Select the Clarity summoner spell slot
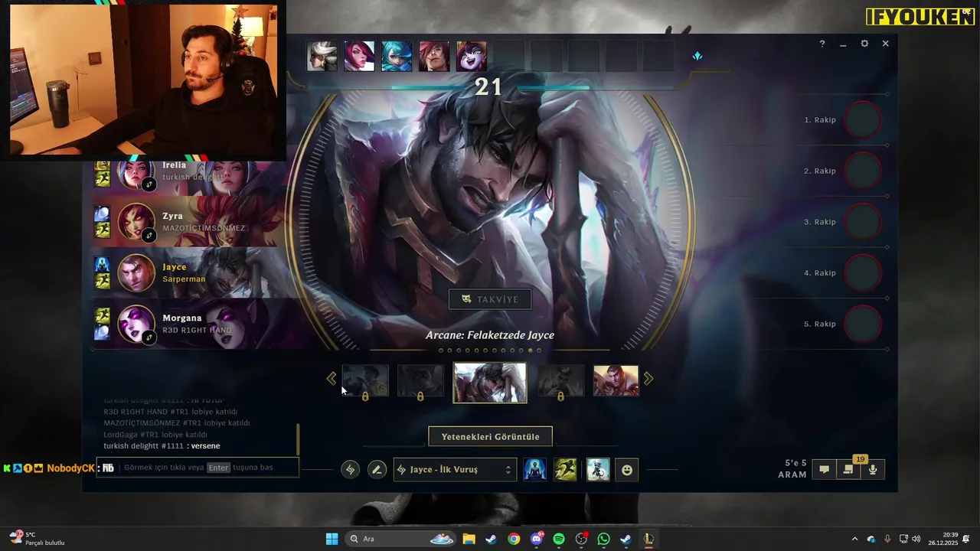The height and width of the screenshot is (551, 980). coord(534,470)
